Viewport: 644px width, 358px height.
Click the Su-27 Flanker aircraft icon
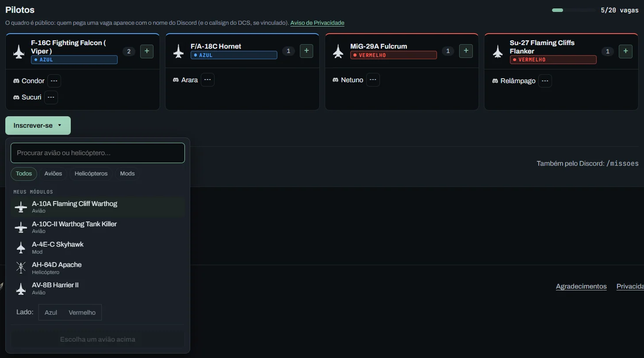498,51
